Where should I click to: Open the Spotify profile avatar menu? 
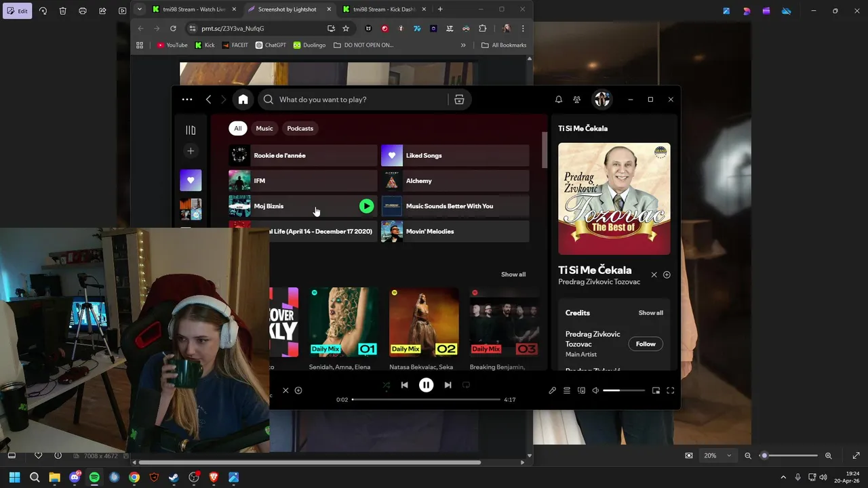click(x=601, y=100)
